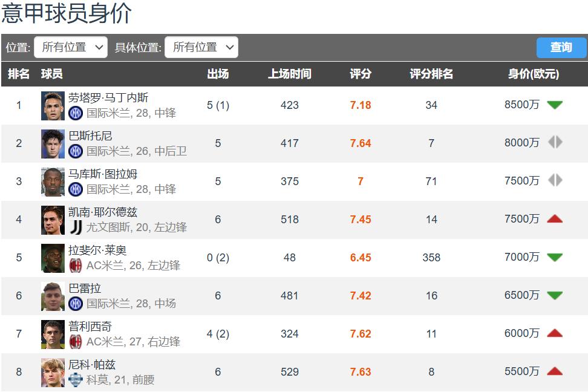
Task: Click the Inter Milan badge beside 劳塔罗·马丁内斯
Action: pyautogui.click(x=76, y=113)
